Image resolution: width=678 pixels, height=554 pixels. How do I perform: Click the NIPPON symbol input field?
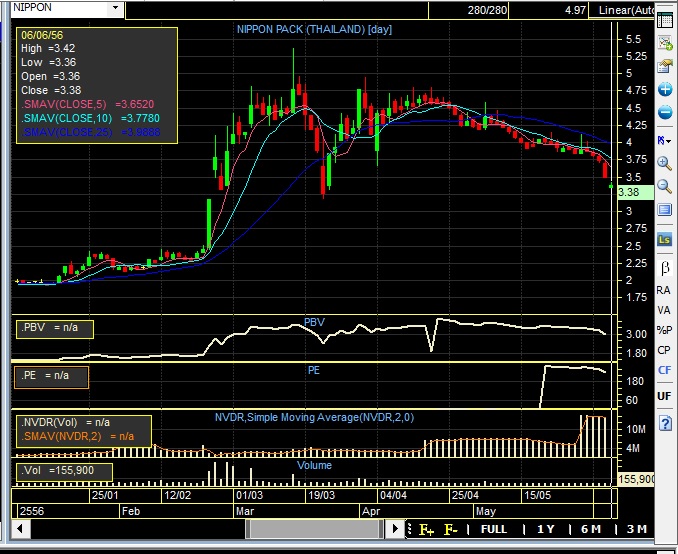coord(60,8)
